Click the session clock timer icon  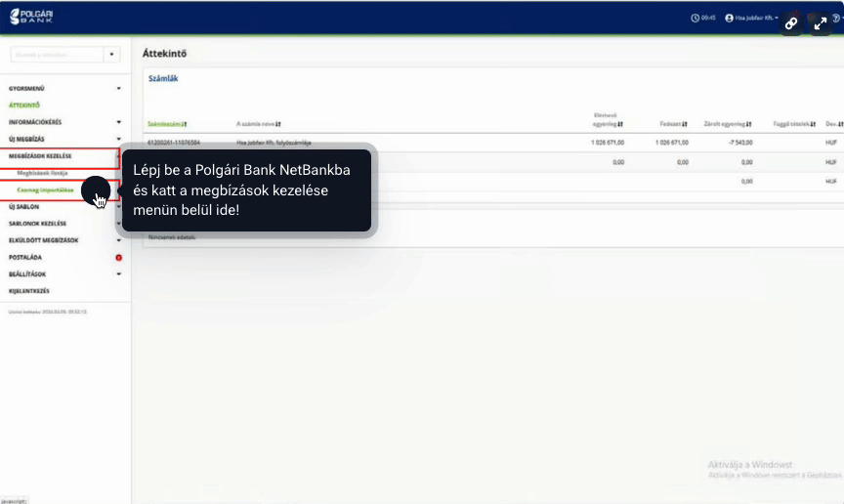click(x=695, y=18)
